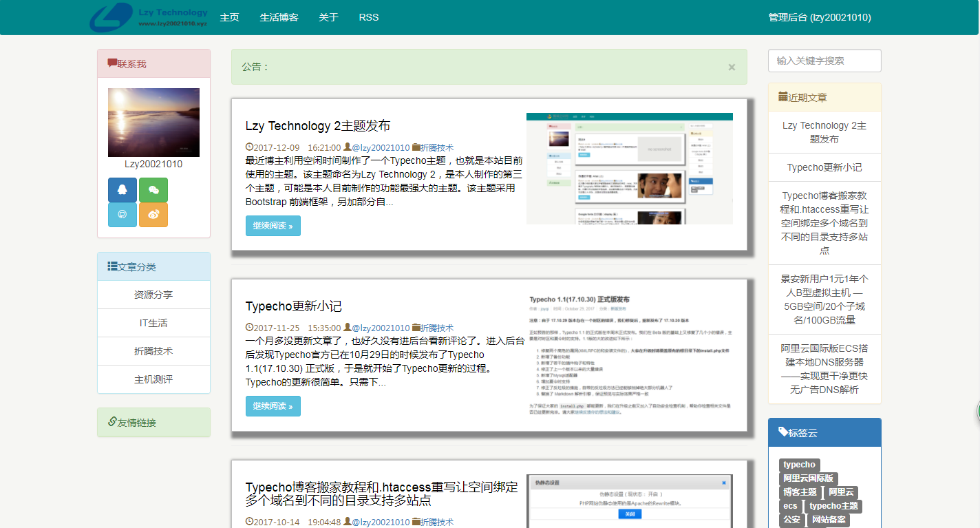The height and width of the screenshot is (528, 980).
Task: Open recent article Lzy Technology 2主题发布
Action: pos(824,132)
